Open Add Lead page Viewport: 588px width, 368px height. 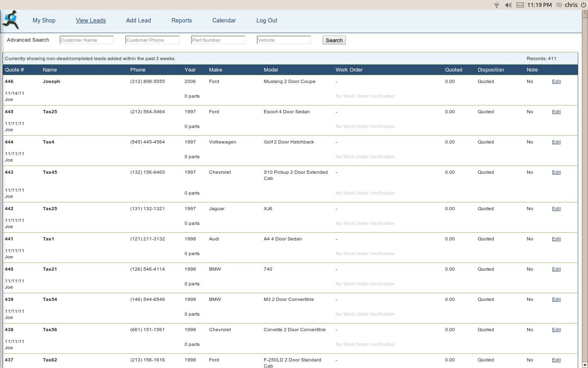[138, 20]
